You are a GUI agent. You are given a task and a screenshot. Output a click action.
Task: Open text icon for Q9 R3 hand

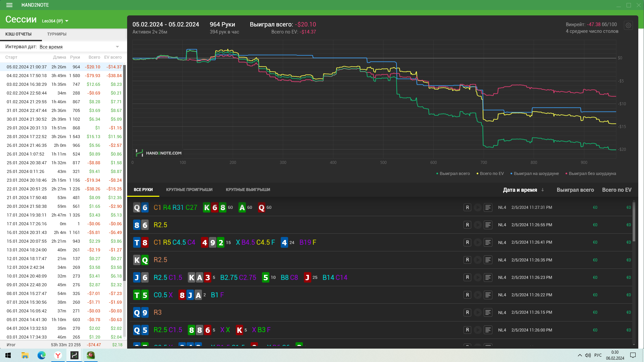(x=488, y=312)
